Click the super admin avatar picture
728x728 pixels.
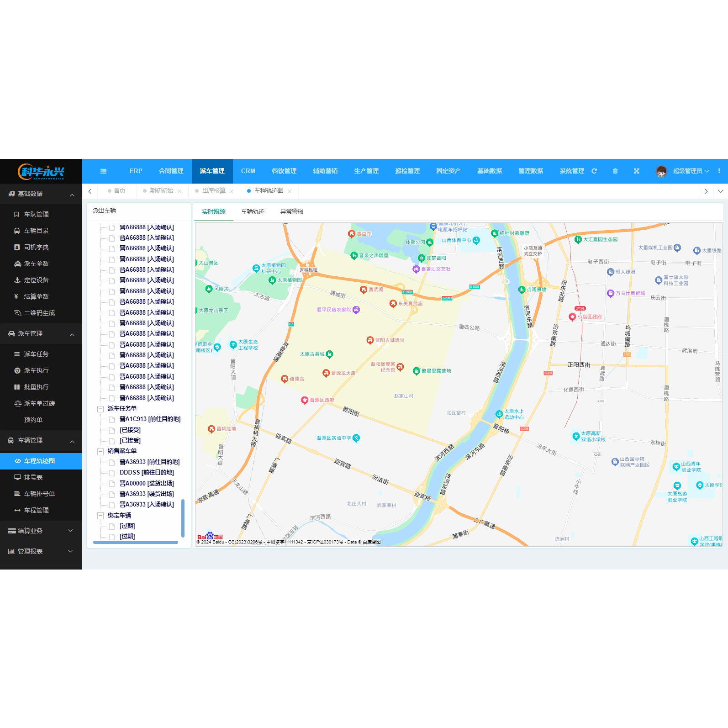point(661,171)
